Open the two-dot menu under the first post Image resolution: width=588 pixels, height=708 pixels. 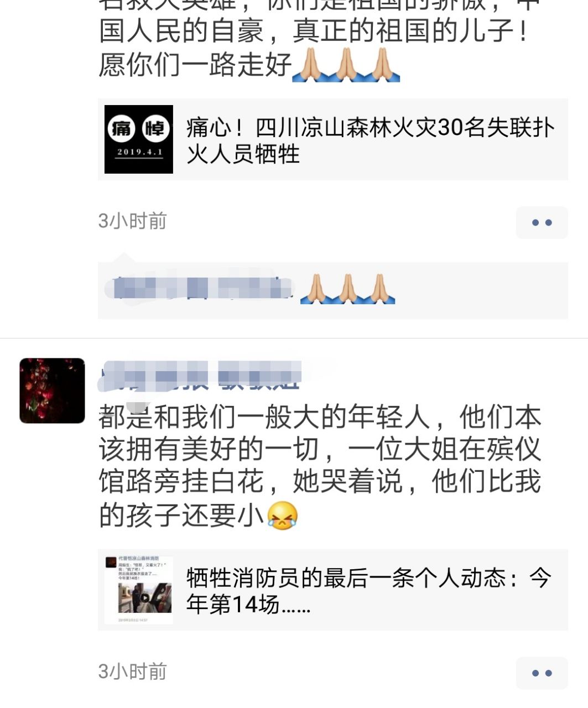pos(542,222)
